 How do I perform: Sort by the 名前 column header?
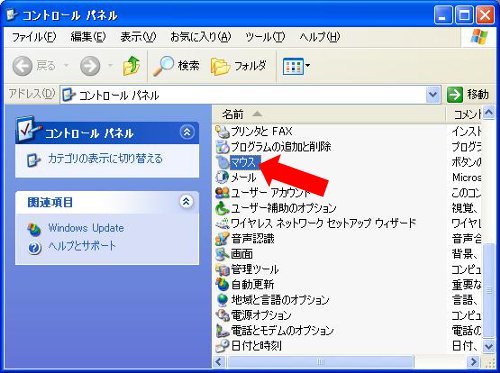(x=329, y=114)
